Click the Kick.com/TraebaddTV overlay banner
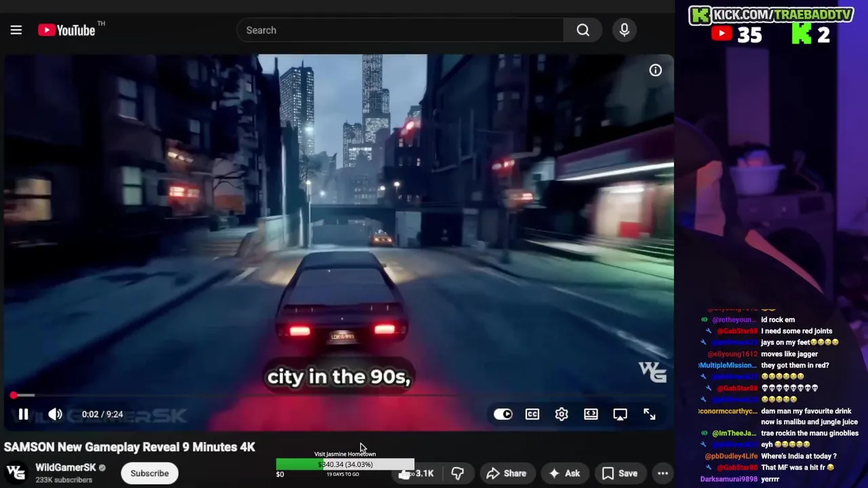Viewport: 868px width, 488px height. coord(771,15)
